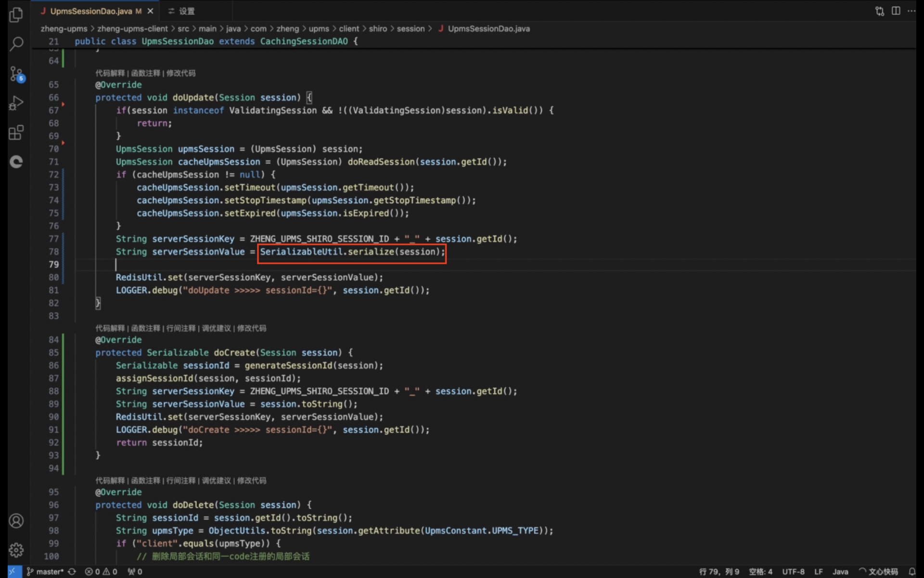
Task: Click 调优建议 above doCreate method
Action: point(216,328)
